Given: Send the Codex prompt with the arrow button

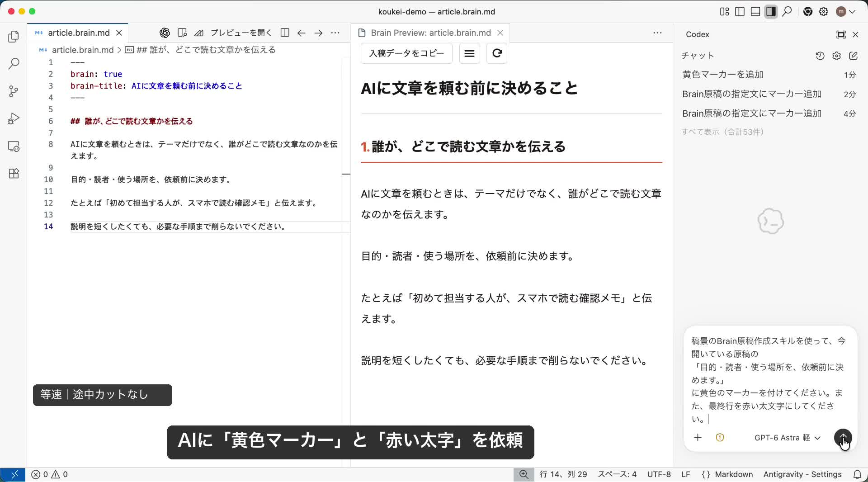Looking at the screenshot, I should click(x=843, y=438).
